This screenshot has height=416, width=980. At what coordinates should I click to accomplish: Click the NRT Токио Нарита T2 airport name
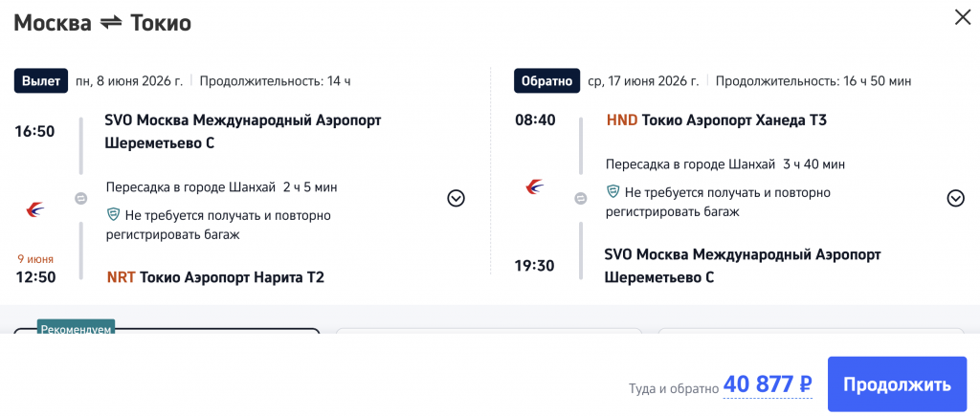click(215, 277)
